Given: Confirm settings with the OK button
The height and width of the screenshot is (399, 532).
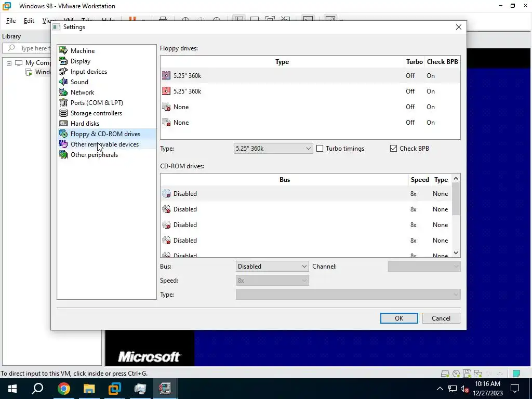Looking at the screenshot, I should point(399,318).
